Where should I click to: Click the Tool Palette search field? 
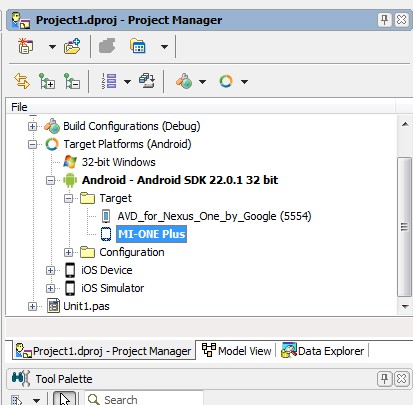pyautogui.click(x=144, y=399)
